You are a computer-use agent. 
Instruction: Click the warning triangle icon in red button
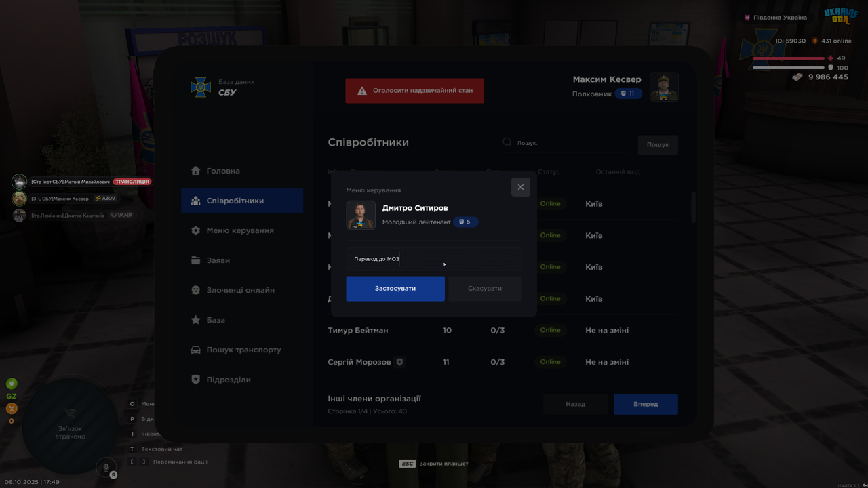point(362,91)
